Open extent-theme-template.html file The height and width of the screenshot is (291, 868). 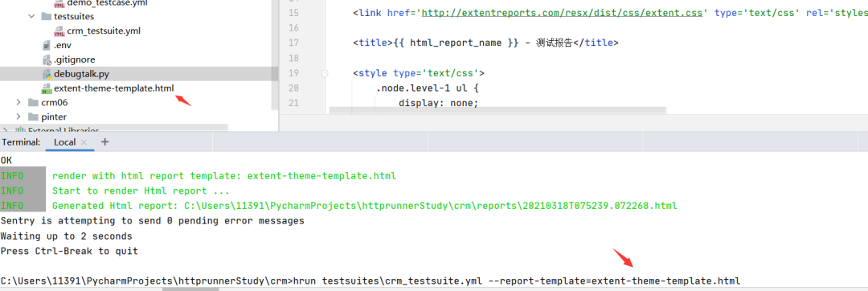pyautogui.click(x=113, y=88)
